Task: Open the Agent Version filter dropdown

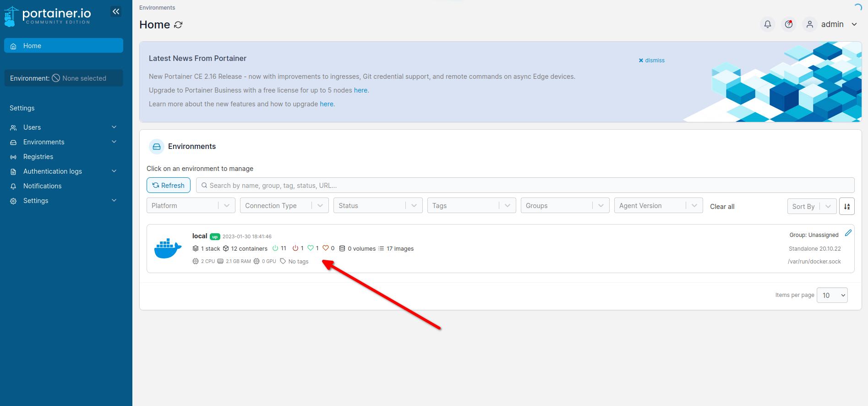Action: tap(659, 206)
